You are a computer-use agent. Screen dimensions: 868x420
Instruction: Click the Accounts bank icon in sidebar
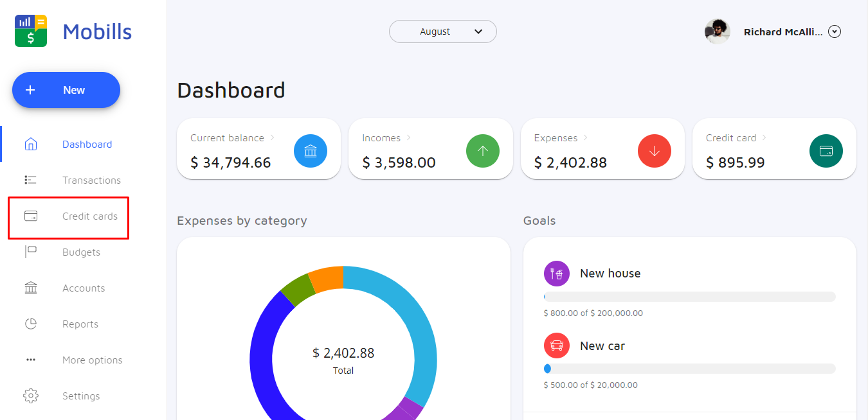click(x=31, y=288)
